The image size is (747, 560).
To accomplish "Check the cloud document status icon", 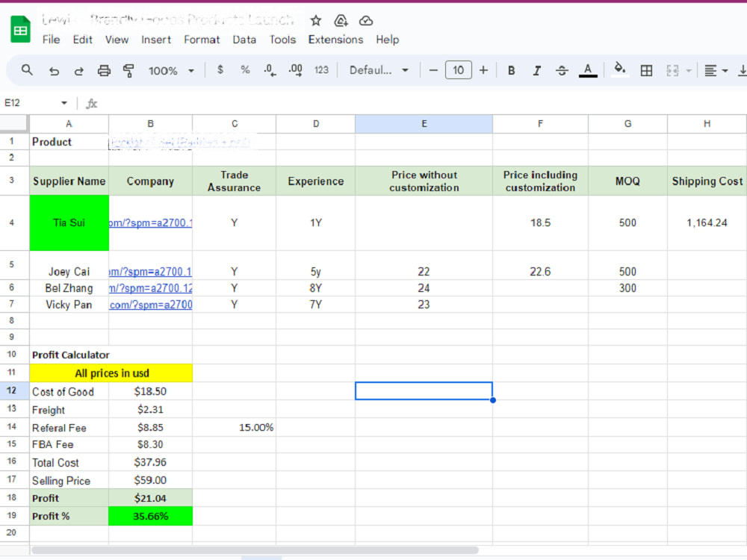I will [366, 21].
